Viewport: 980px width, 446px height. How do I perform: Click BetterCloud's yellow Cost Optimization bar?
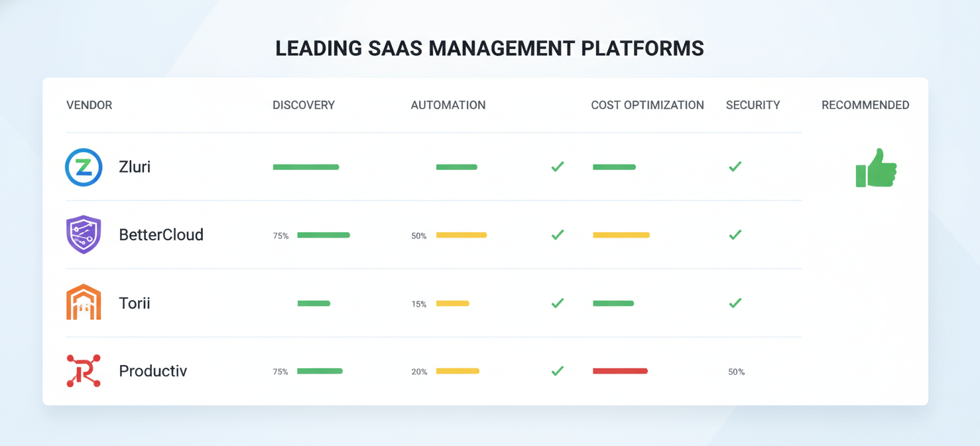(621, 235)
